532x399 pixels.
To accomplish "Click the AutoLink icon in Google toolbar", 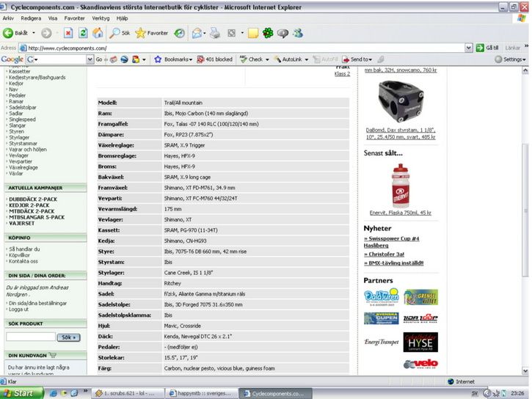I will pyautogui.click(x=277, y=59).
